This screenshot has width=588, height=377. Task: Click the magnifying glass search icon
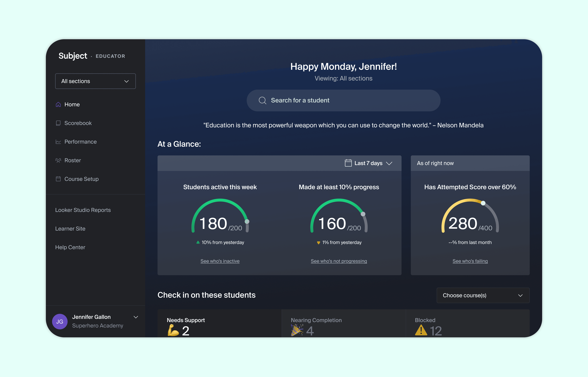point(262,100)
